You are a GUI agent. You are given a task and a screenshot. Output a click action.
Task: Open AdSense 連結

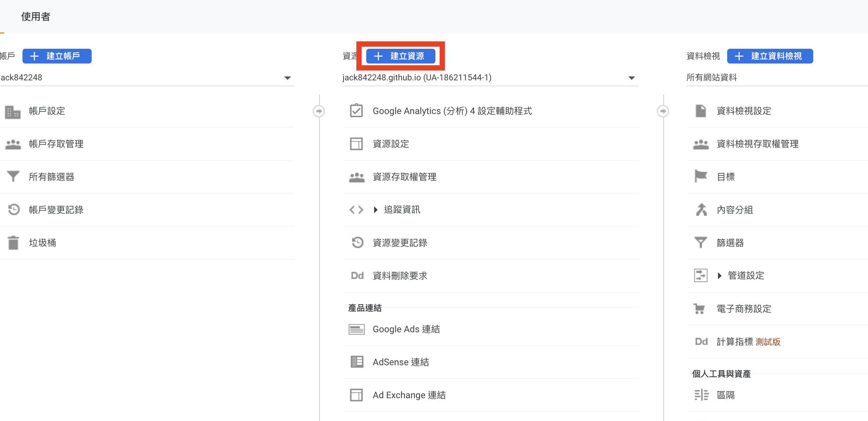401,362
